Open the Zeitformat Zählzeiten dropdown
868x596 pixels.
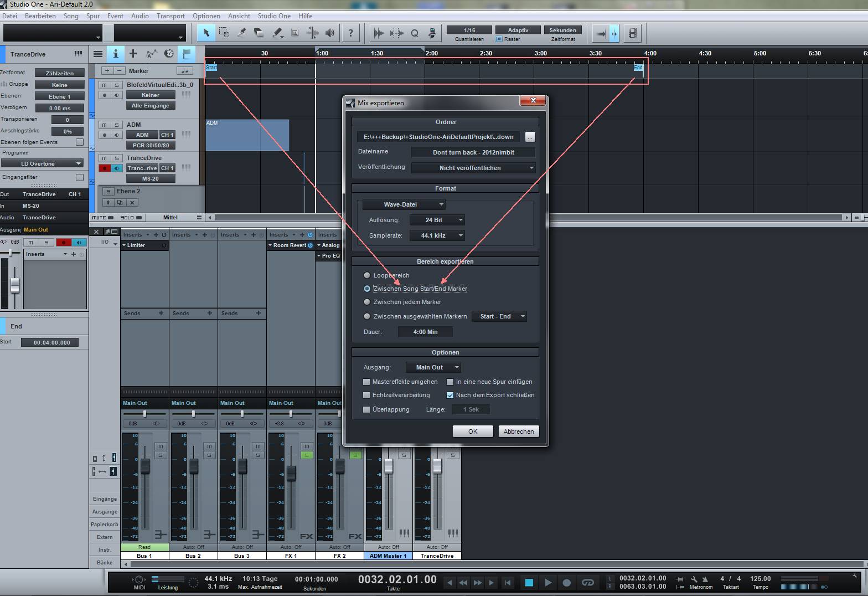click(x=59, y=73)
